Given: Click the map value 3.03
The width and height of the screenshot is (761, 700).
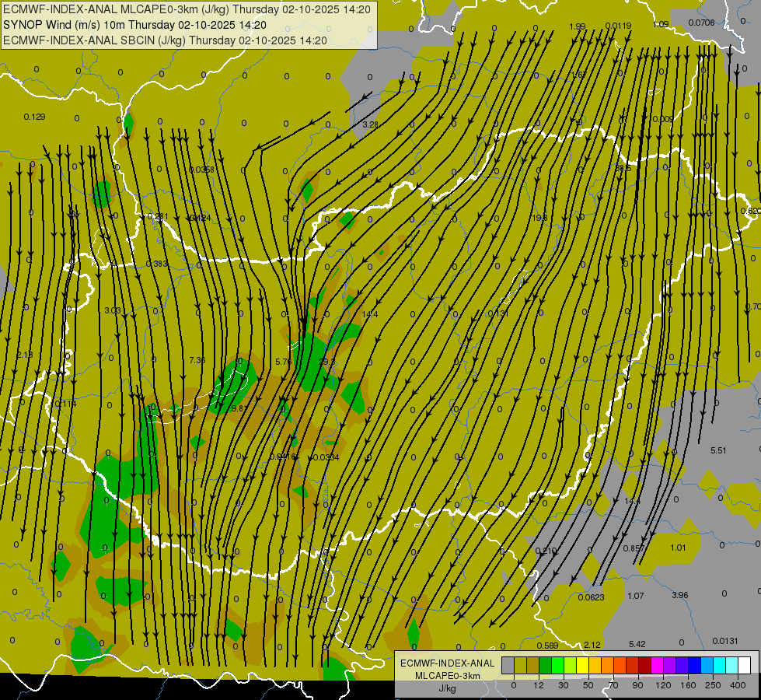Looking at the screenshot, I should (113, 310).
